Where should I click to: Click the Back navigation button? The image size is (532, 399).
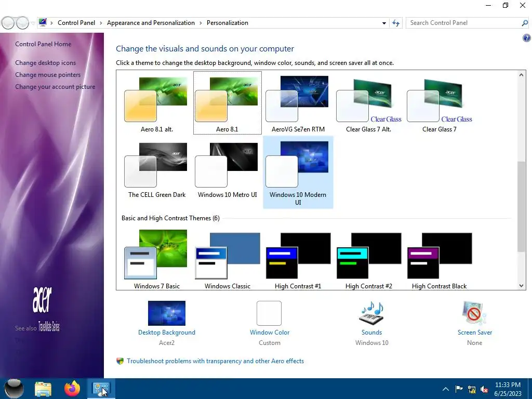pos(8,23)
